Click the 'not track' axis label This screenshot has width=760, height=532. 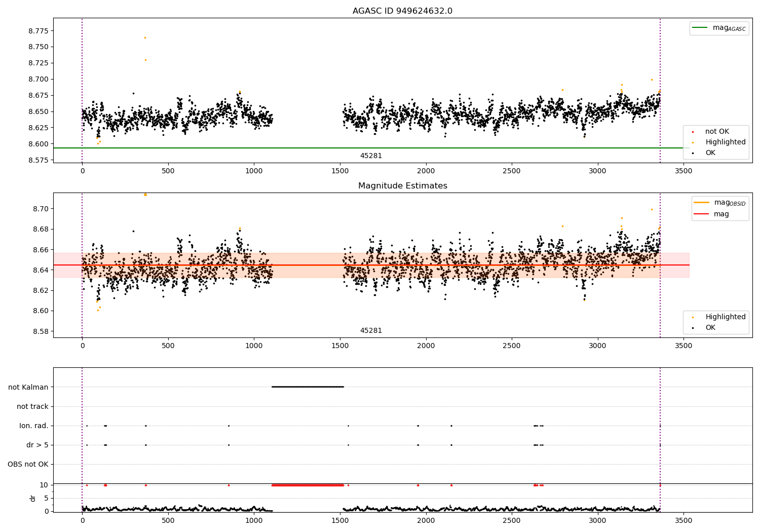point(32,406)
